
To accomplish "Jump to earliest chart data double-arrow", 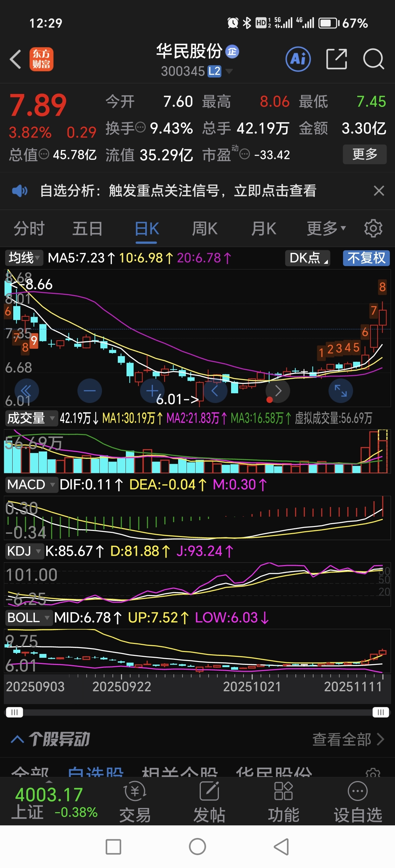I will 26,391.
